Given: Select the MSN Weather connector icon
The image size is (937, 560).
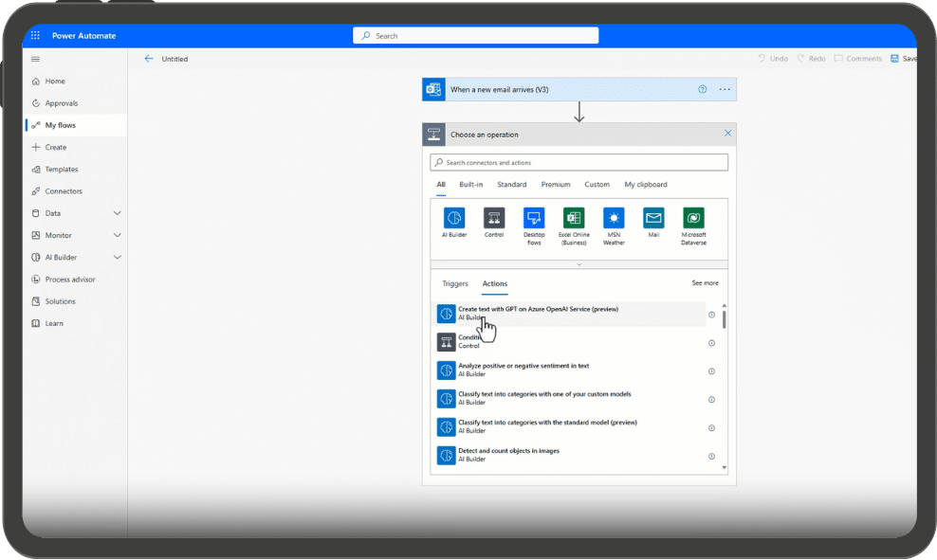Looking at the screenshot, I should coord(614,218).
